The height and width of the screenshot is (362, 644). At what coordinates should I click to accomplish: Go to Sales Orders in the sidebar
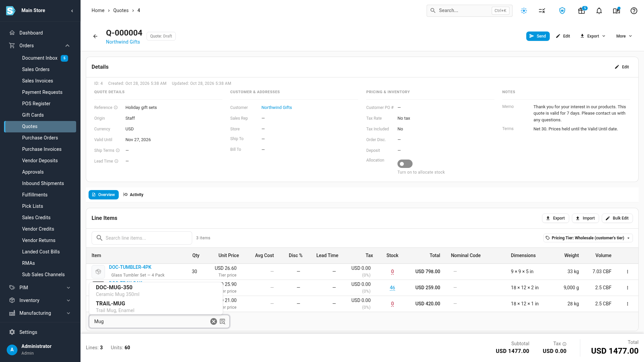(40, 69)
